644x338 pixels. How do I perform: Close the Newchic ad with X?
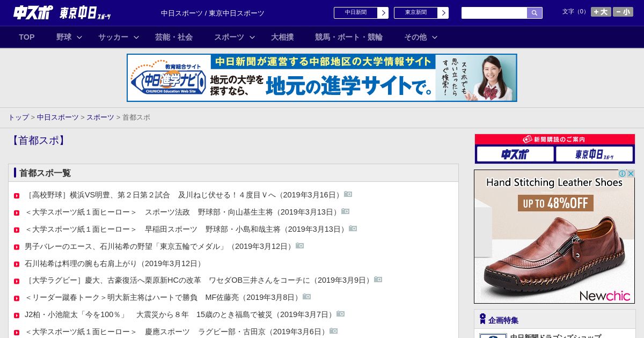click(631, 174)
